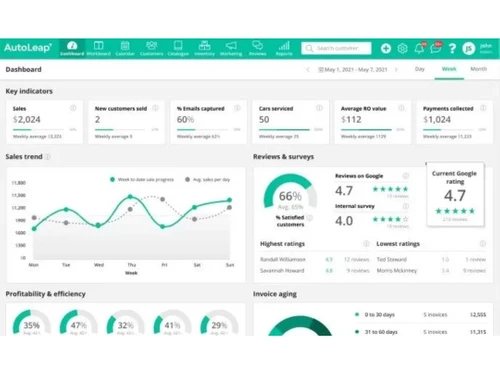Select 31 to 60 days invoice legend
500x375 pixels.
tap(376, 332)
